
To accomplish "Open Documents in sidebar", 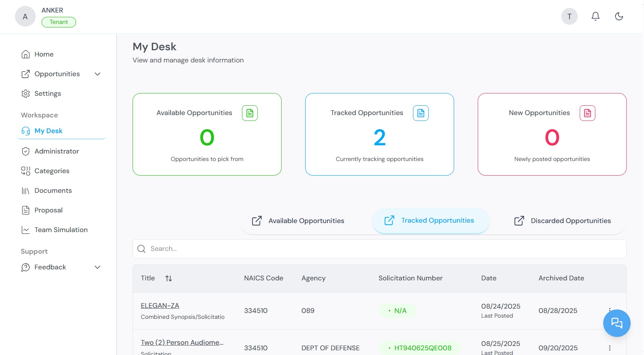I will click(53, 190).
